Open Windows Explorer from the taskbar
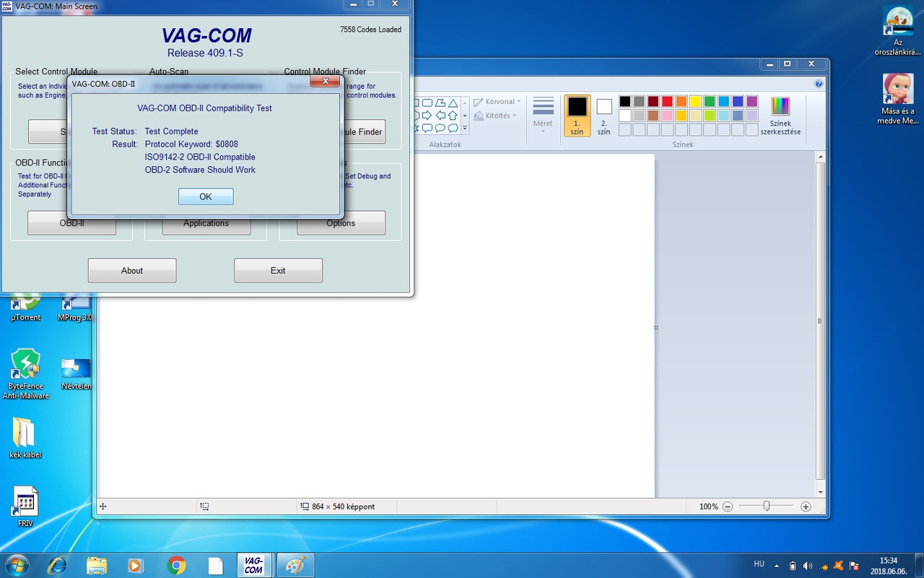The height and width of the screenshot is (578, 924). (x=97, y=565)
